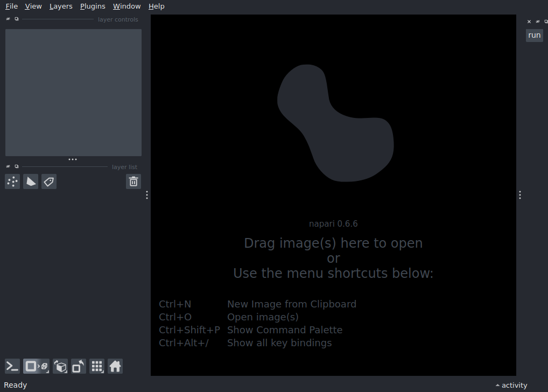Open the Layers menu
Viewport: 548px width, 392px height.
point(60,6)
